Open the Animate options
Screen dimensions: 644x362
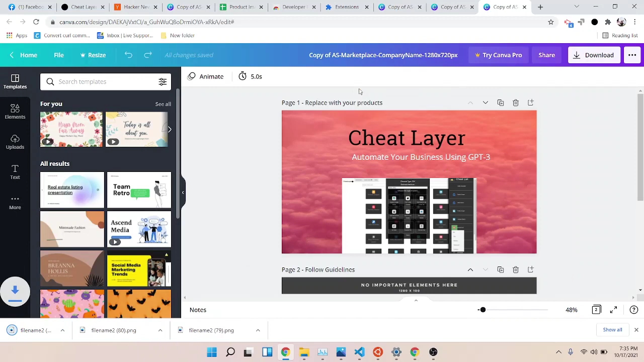click(205, 76)
